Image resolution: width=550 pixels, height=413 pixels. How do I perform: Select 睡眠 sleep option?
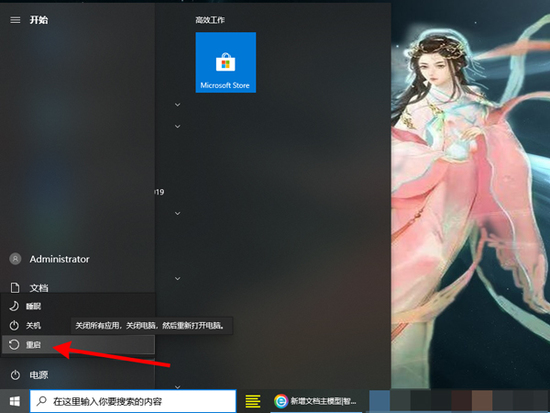[78, 306]
